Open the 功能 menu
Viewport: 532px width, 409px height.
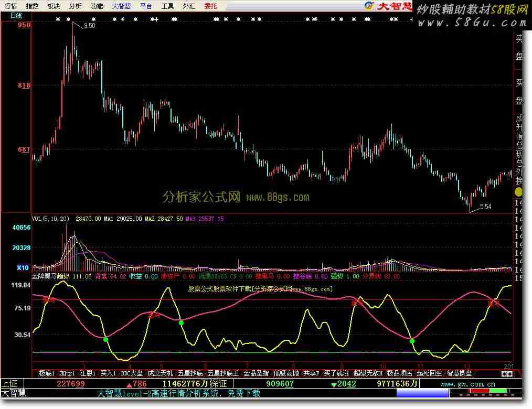coord(97,6)
